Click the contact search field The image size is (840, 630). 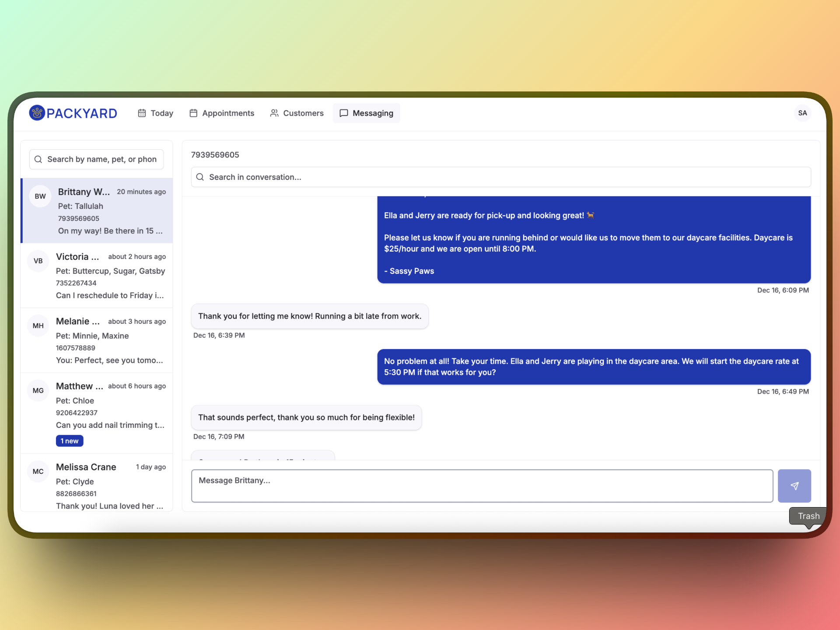(101, 159)
